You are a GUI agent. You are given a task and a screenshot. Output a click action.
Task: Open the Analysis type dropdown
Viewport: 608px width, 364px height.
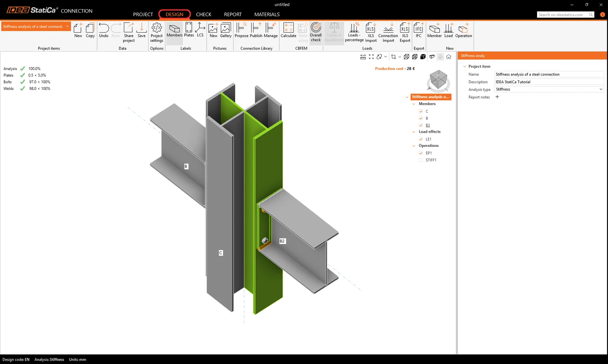[549, 89]
